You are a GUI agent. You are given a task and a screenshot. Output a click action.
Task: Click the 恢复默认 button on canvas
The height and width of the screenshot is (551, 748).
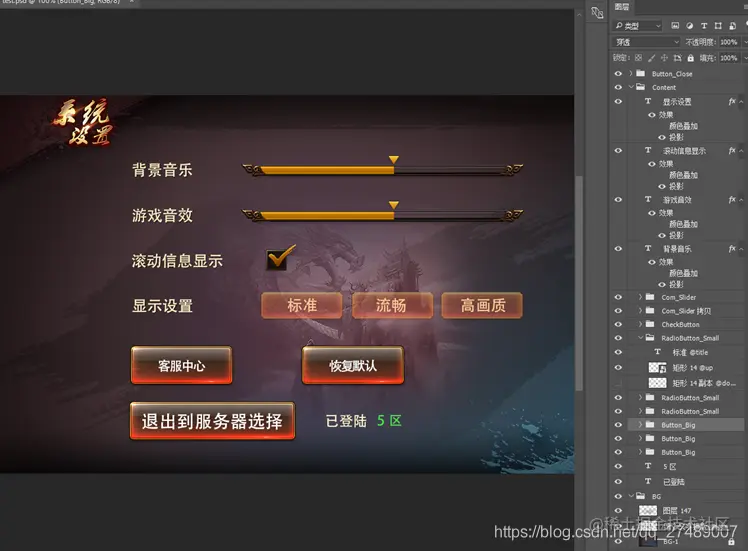pyautogui.click(x=353, y=365)
